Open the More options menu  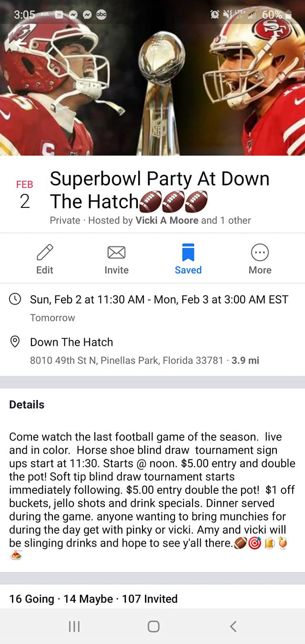click(x=260, y=252)
